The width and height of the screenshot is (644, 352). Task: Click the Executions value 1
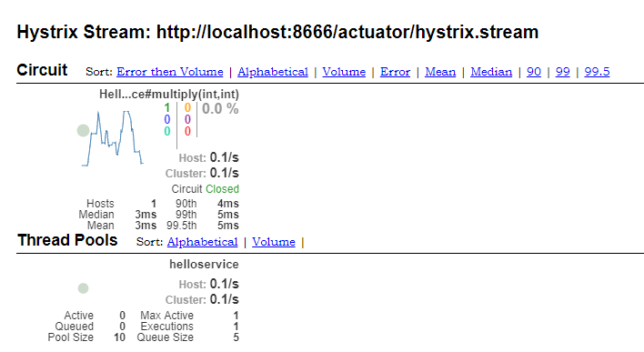pos(236,327)
